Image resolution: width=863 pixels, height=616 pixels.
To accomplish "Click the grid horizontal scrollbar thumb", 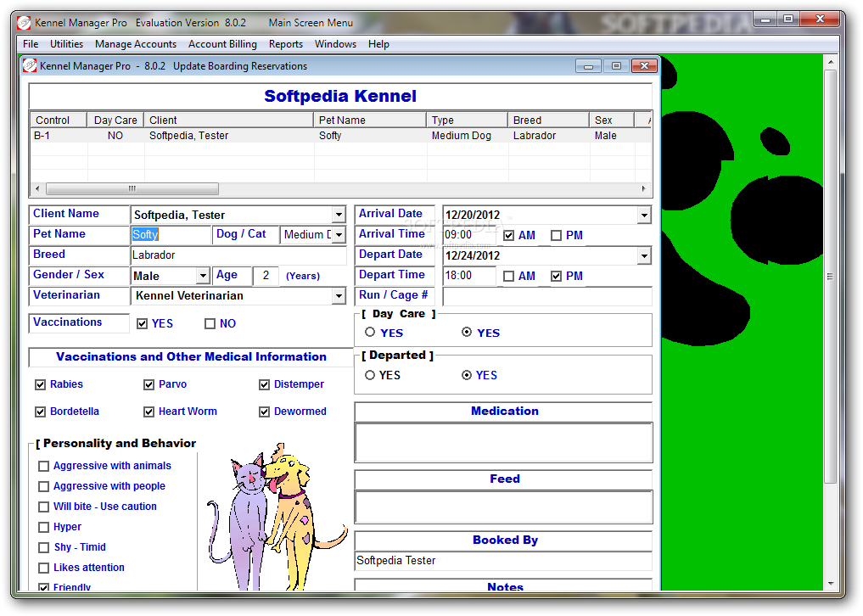I will tap(132, 189).
